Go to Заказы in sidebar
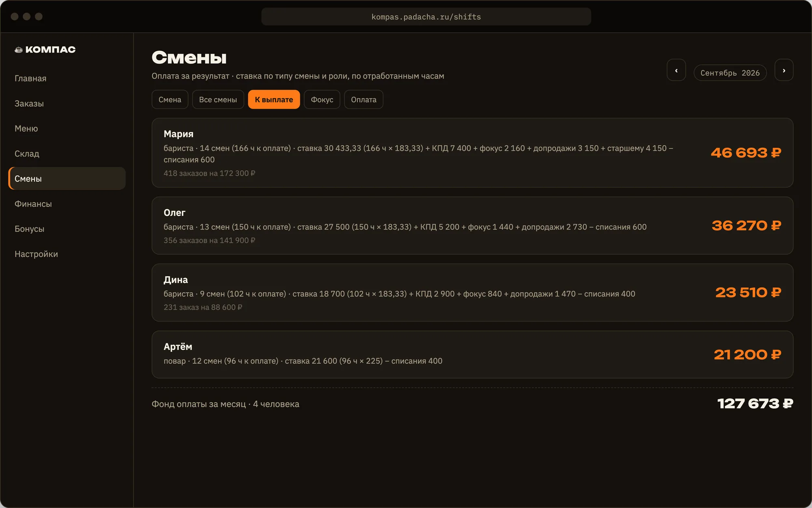812x508 pixels. tap(67, 104)
